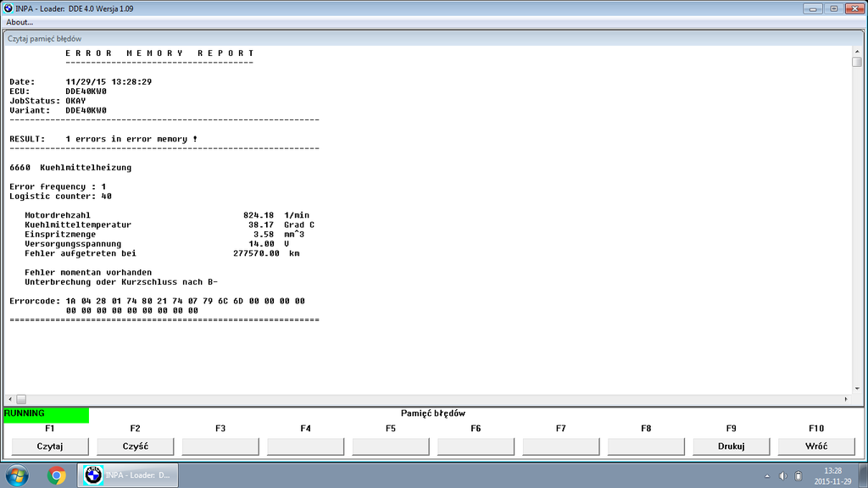Click the INPA window title icon
Viewport: 868px width, 488px height.
click(8, 8)
